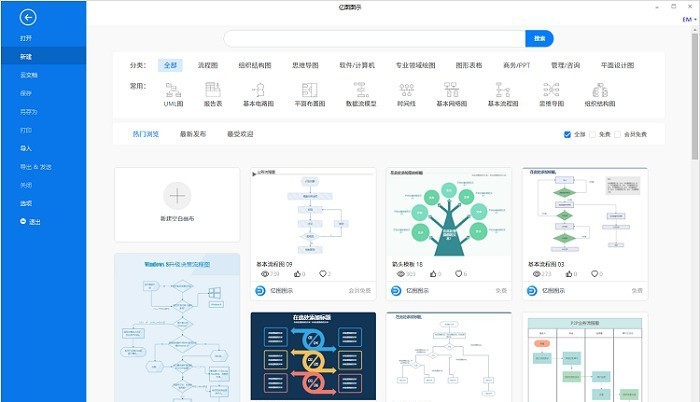This screenshot has width=700, height=402.
Task: Like the 基本流程图 03 template (thumbs-up)
Action: tap(569, 274)
